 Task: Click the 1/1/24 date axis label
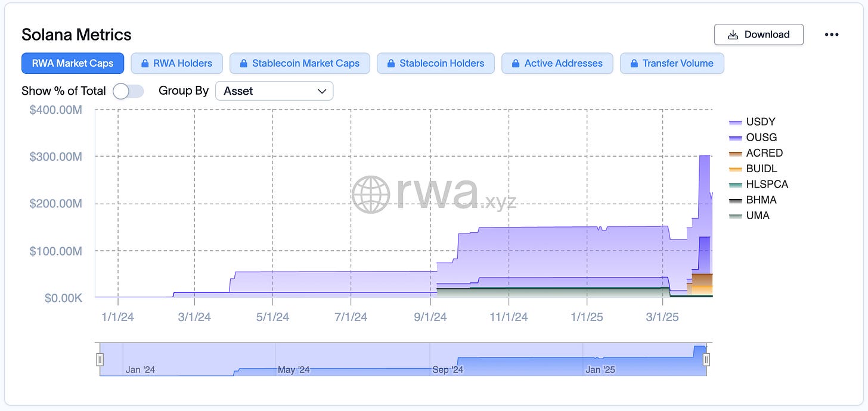click(x=118, y=317)
